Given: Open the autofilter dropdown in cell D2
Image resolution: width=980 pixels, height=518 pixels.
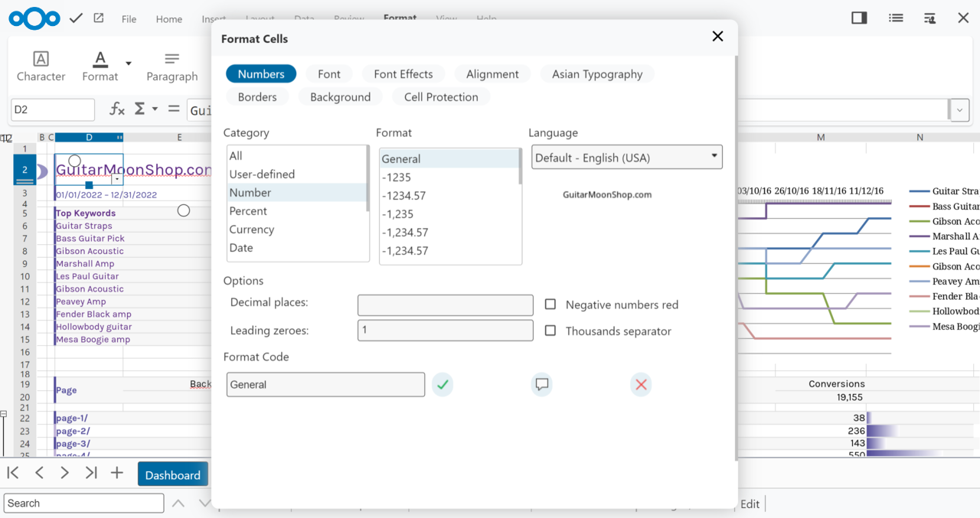Looking at the screenshot, I should pyautogui.click(x=116, y=179).
